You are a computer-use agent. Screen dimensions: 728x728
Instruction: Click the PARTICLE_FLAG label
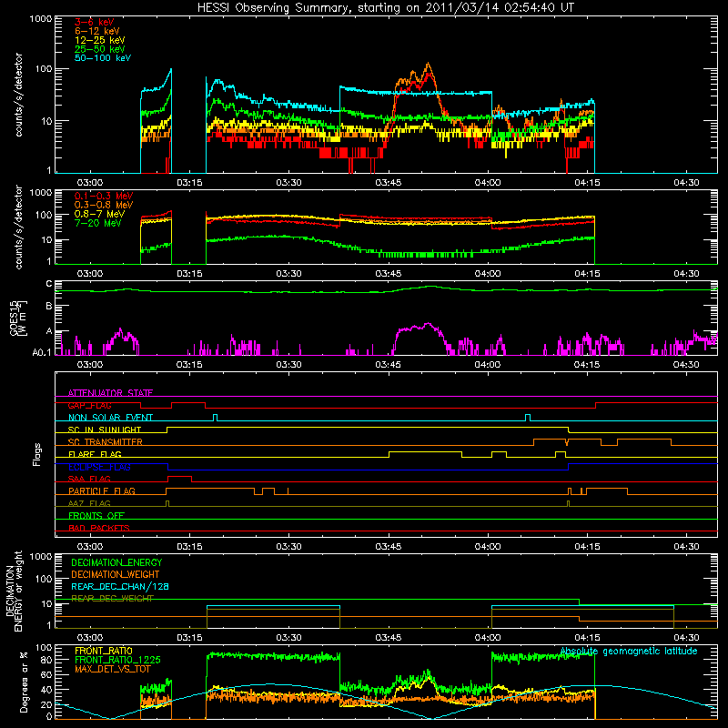102,490
